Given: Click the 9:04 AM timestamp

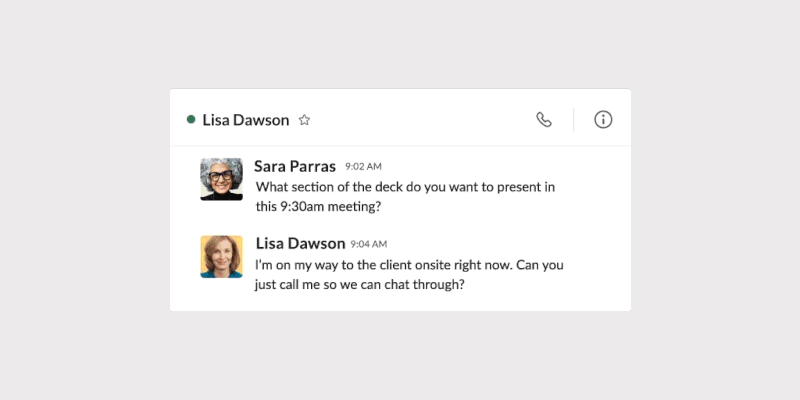Looking at the screenshot, I should (x=368, y=244).
